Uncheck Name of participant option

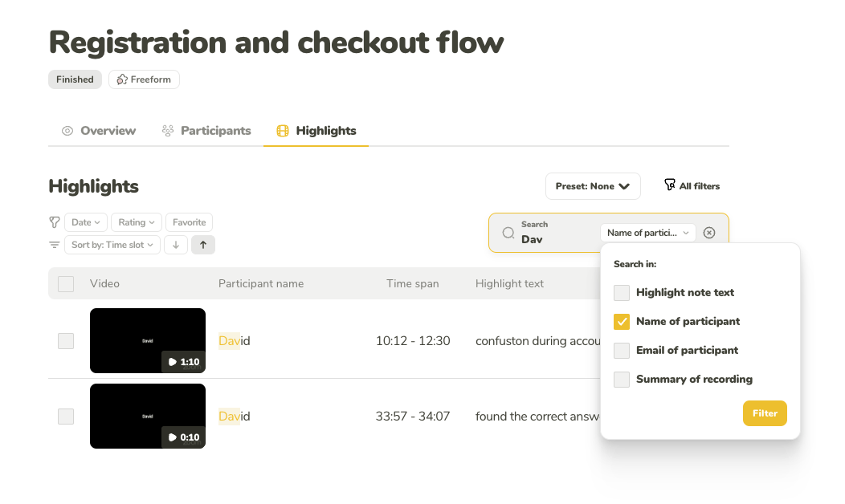click(x=622, y=322)
